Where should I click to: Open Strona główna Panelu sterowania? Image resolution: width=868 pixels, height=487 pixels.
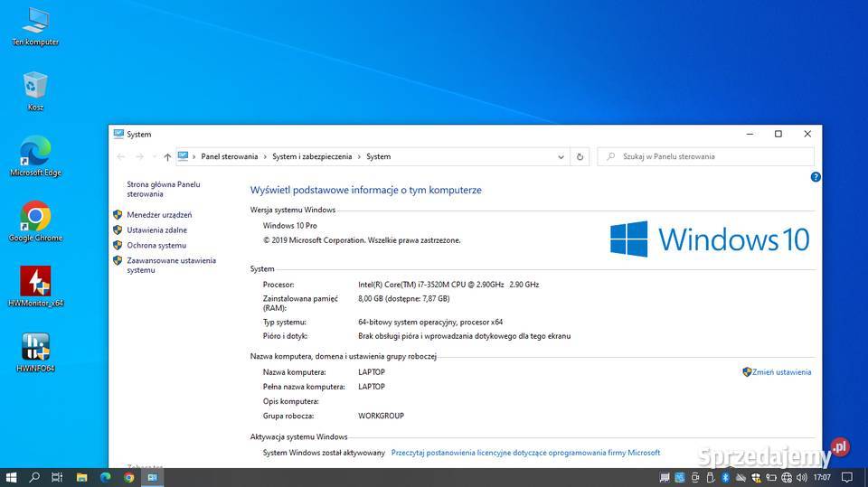(164, 189)
